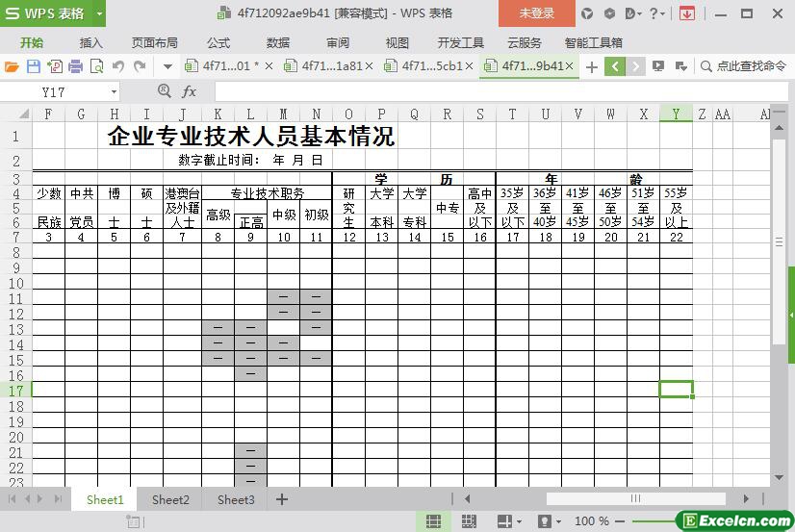Click the Print icon in toolbar

[x=76, y=66]
